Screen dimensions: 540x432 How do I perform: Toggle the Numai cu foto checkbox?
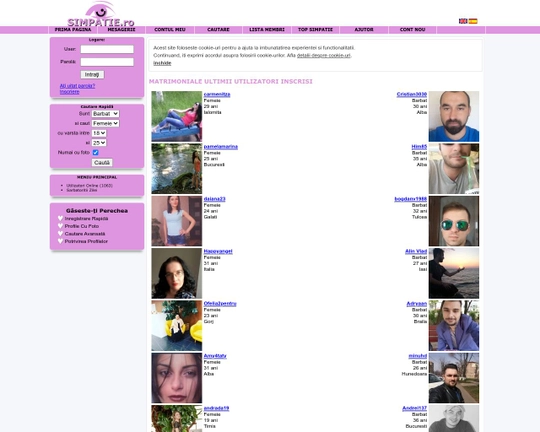pyautogui.click(x=95, y=152)
